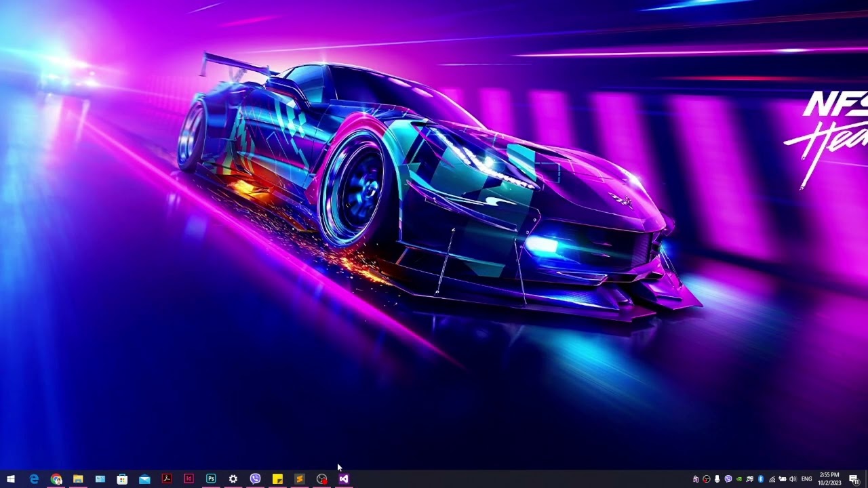Screen dimensions: 868x488
Task: Open Viber from the taskbar
Action: 255,479
